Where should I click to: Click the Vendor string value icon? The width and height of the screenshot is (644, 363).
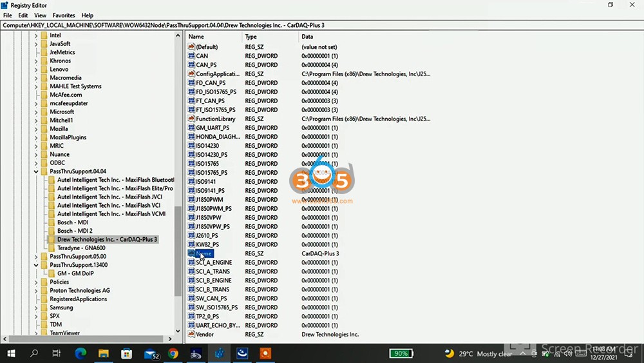(191, 334)
